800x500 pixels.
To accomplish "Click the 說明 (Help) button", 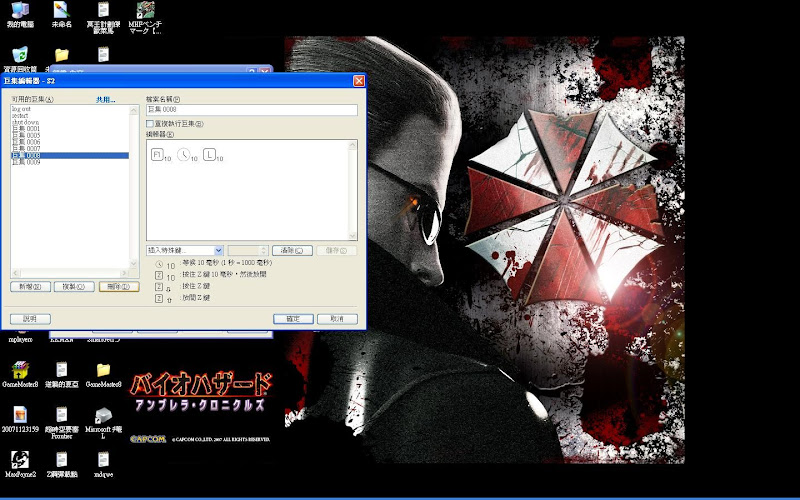I will click(30, 319).
